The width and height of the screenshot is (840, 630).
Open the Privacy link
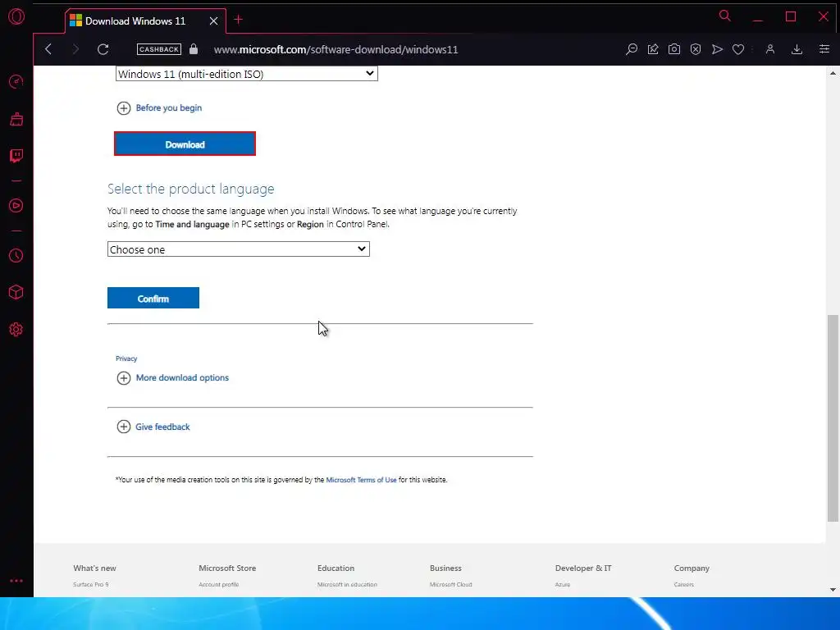click(x=126, y=358)
